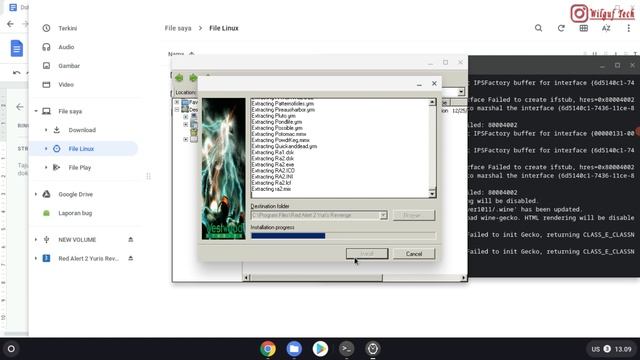Open the AZ sort options

(x=606, y=28)
